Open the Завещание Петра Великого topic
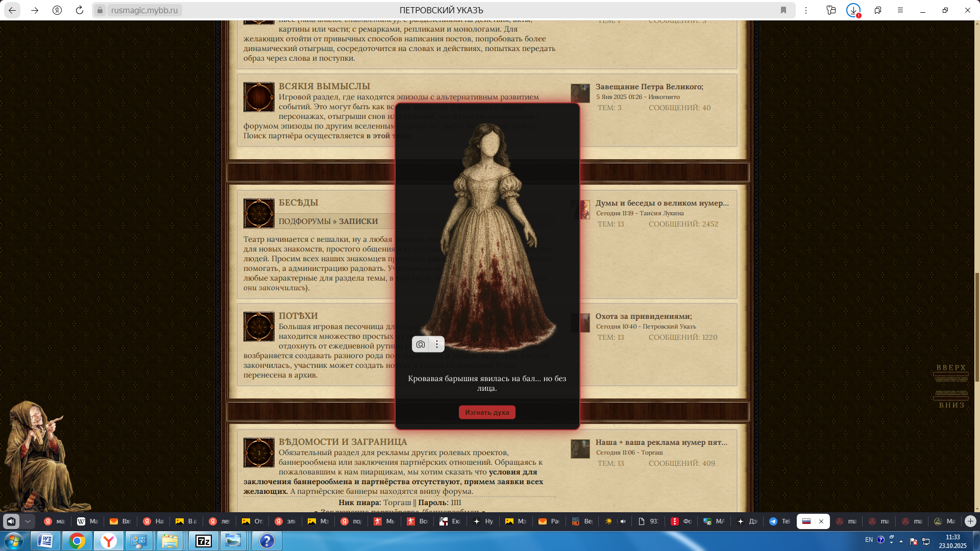 pyautogui.click(x=649, y=87)
